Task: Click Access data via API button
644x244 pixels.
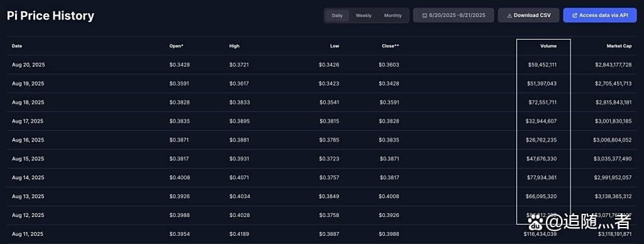Action: pyautogui.click(x=599, y=15)
